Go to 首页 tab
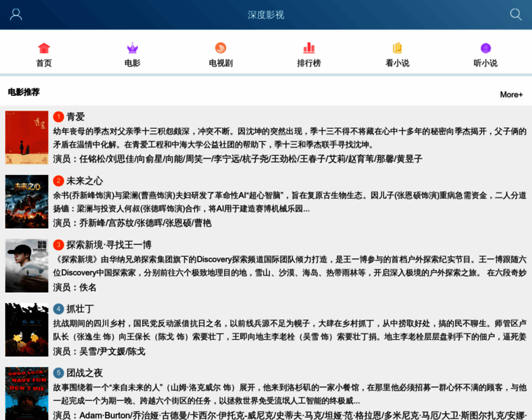532x420 pixels. click(44, 63)
